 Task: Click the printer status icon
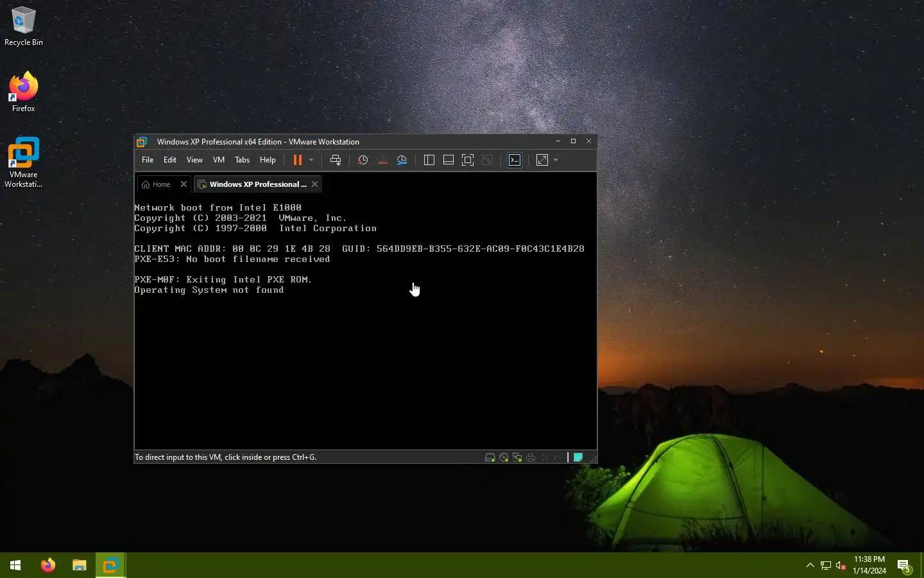coord(531,457)
